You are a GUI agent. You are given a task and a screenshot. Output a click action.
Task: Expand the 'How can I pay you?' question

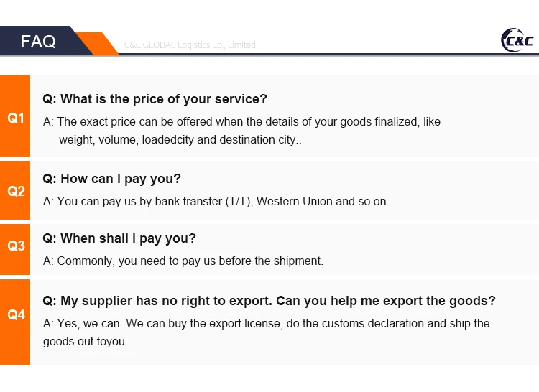pyautogui.click(x=111, y=179)
